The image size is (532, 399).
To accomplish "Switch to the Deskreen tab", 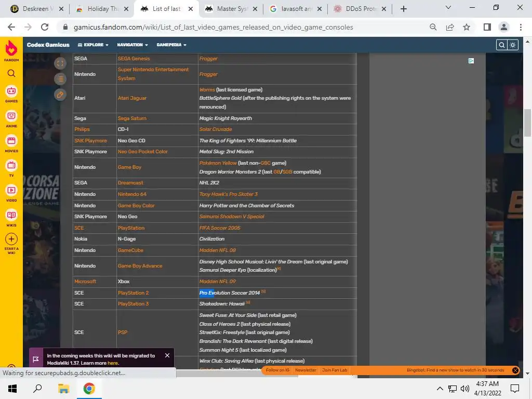I will (x=36, y=9).
